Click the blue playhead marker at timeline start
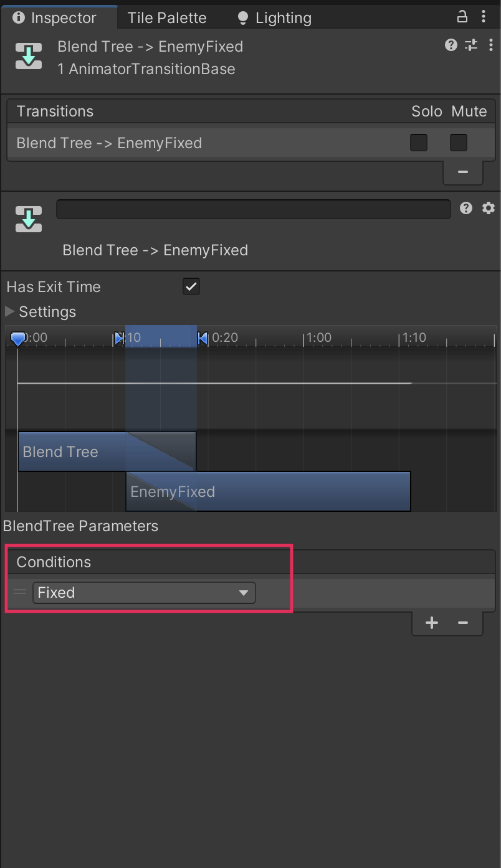This screenshot has width=501, height=868. pos(18,338)
